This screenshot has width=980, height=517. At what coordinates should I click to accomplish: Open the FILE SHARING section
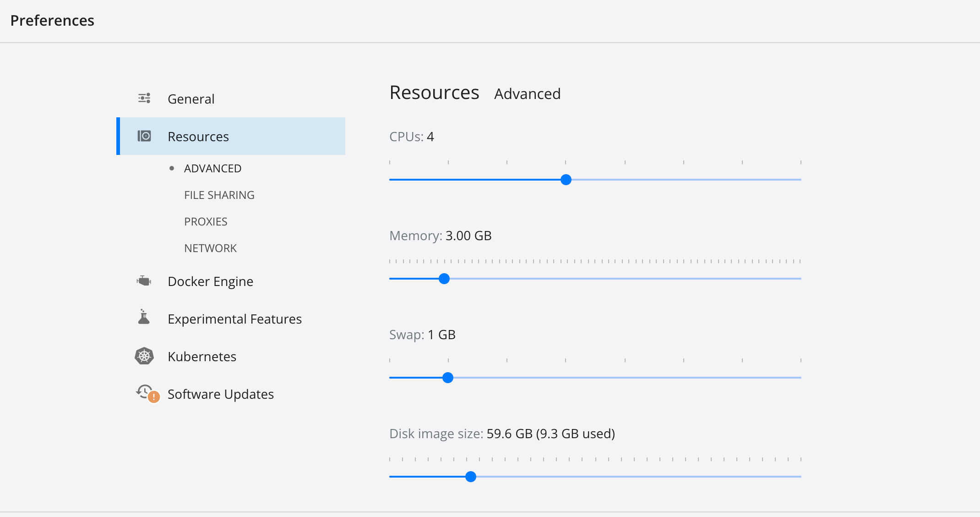(x=219, y=194)
